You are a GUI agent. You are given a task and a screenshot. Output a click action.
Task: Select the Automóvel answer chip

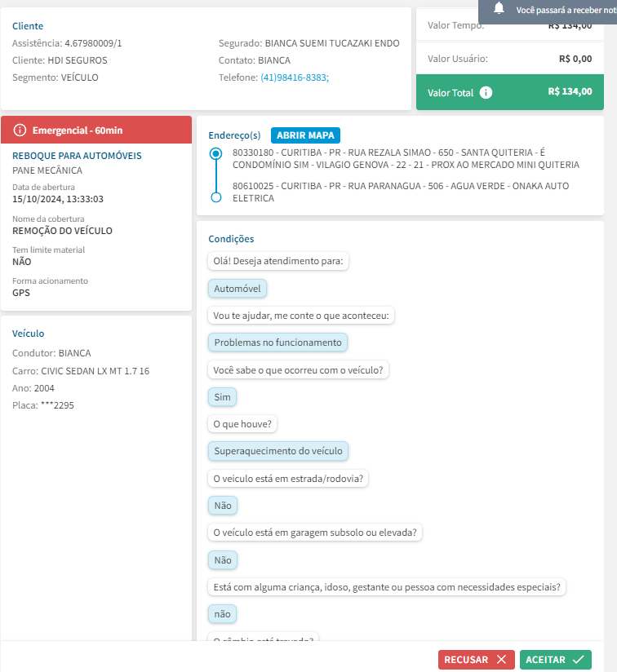coord(237,289)
